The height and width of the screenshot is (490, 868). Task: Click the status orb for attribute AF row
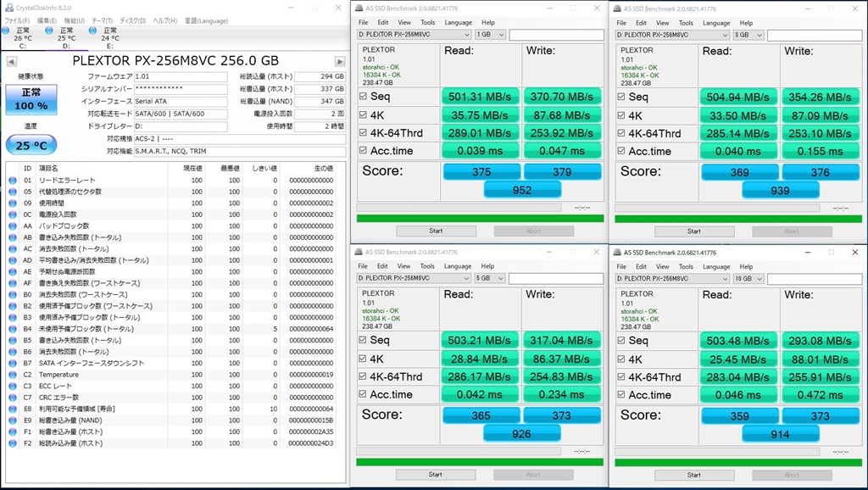pyautogui.click(x=13, y=283)
